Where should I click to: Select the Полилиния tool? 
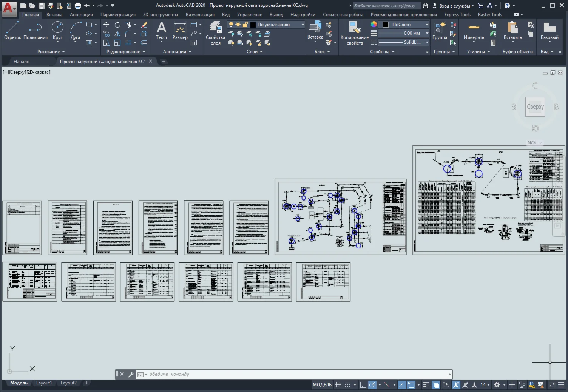(35, 30)
